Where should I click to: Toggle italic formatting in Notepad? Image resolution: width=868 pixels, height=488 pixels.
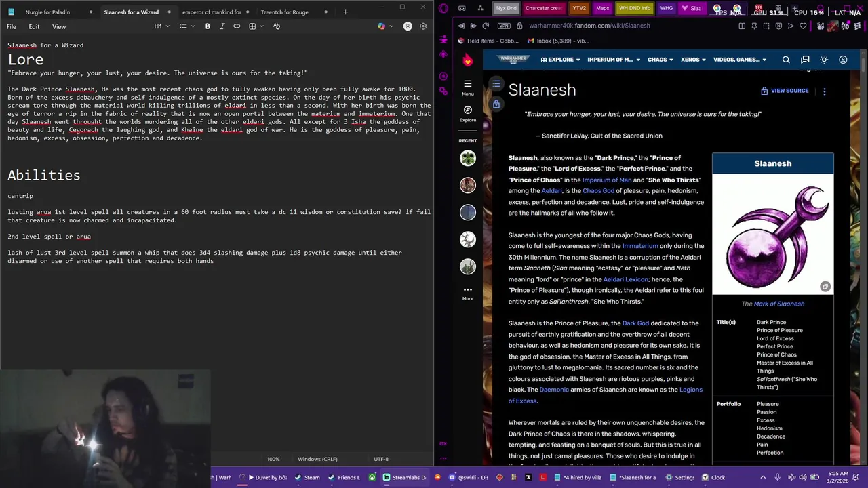click(x=222, y=26)
